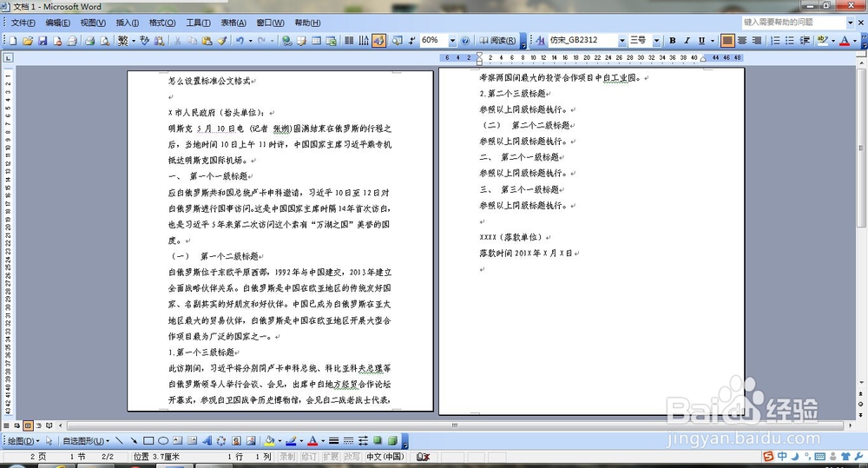Open the undo history dropdown arrow
This screenshot has width=868, height=468.
[x=250, y=41]
